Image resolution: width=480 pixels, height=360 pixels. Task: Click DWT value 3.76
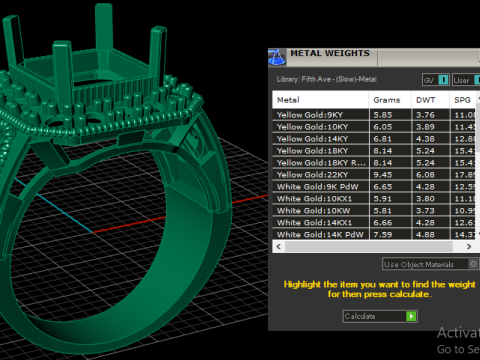[x=425, y=115]
